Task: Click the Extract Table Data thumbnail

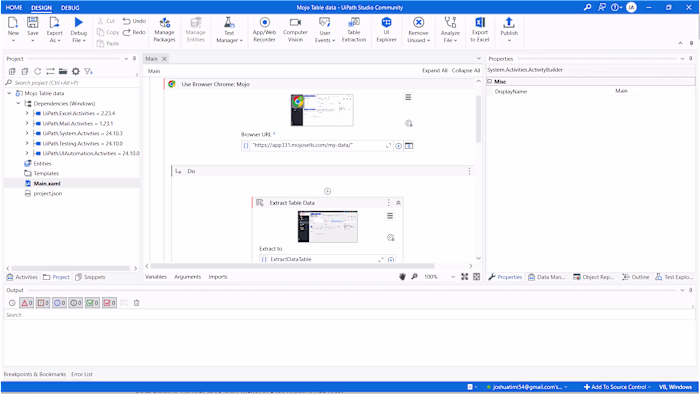Action: tap(328, 227)
